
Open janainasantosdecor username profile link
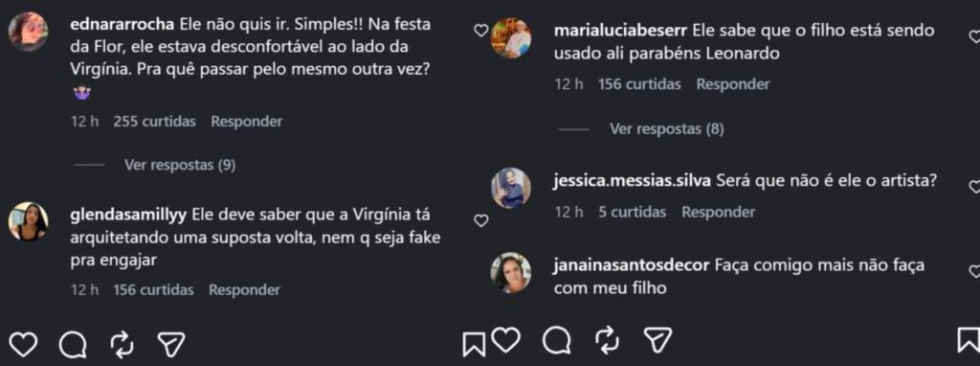(x=632, y=265)
